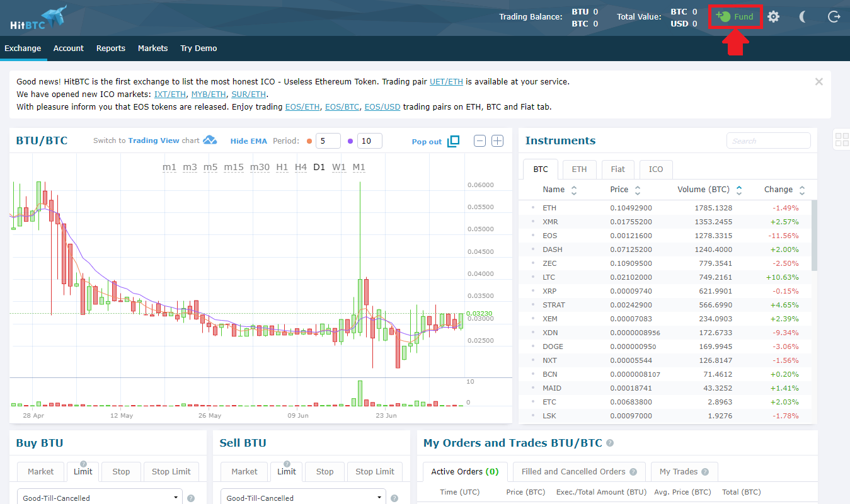Sort instruments by Price arrows
The width and height of the screenshot is (850, 504).
(x=637, y=190)
